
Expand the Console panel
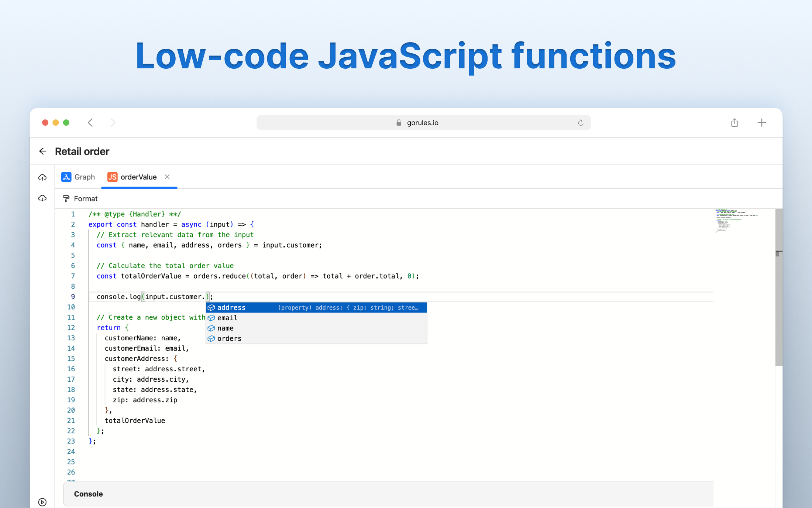point(89,494)
